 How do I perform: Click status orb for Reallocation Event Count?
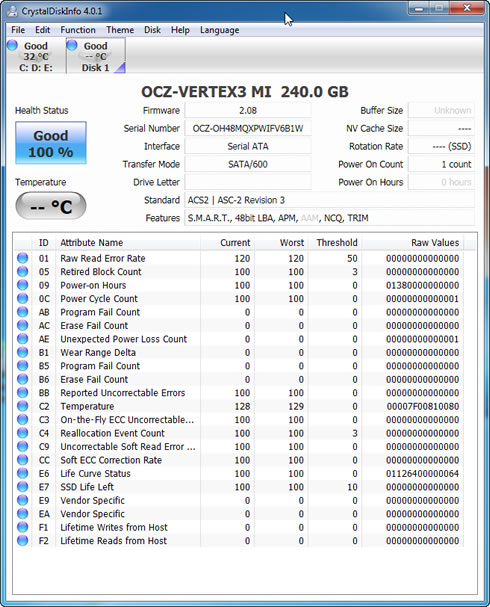pyautogui.click(x=23, y=433)
